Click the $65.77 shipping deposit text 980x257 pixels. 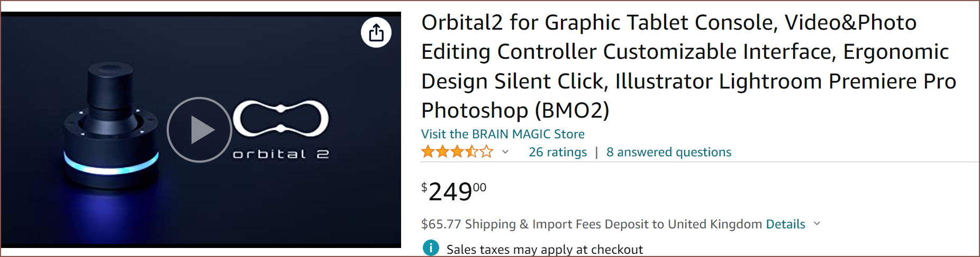[591, 224]
